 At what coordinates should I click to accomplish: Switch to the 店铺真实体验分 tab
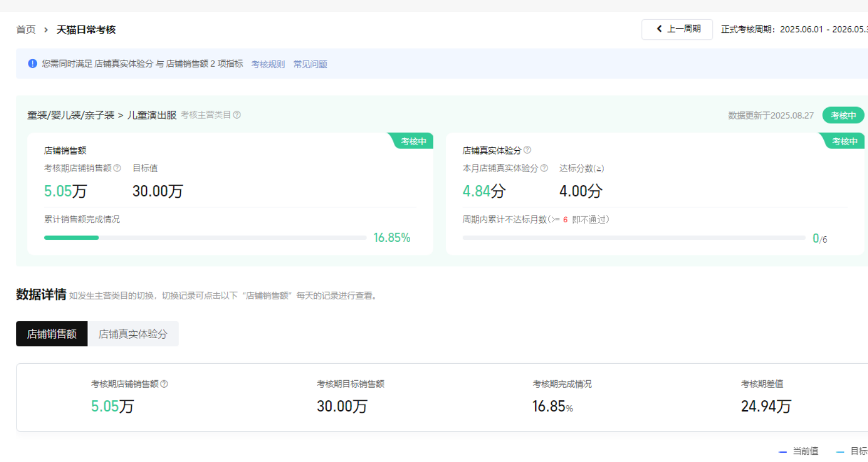click(133, 334)
